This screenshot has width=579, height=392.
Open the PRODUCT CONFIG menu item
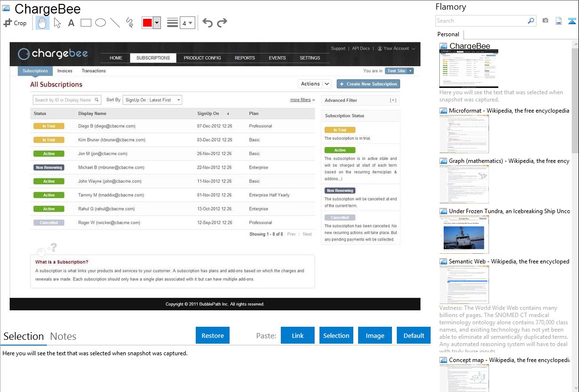point(203,58)
